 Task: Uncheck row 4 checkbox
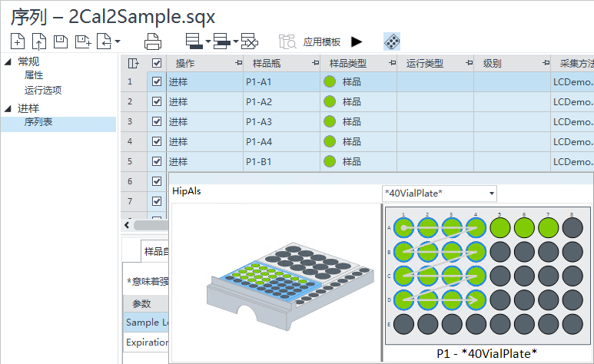pos(157,141)
